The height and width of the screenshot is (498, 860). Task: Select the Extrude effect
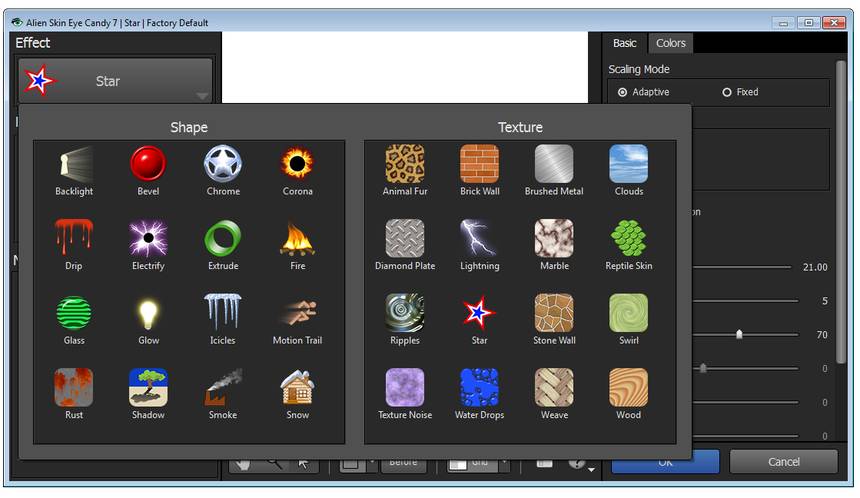pos(223,245)
